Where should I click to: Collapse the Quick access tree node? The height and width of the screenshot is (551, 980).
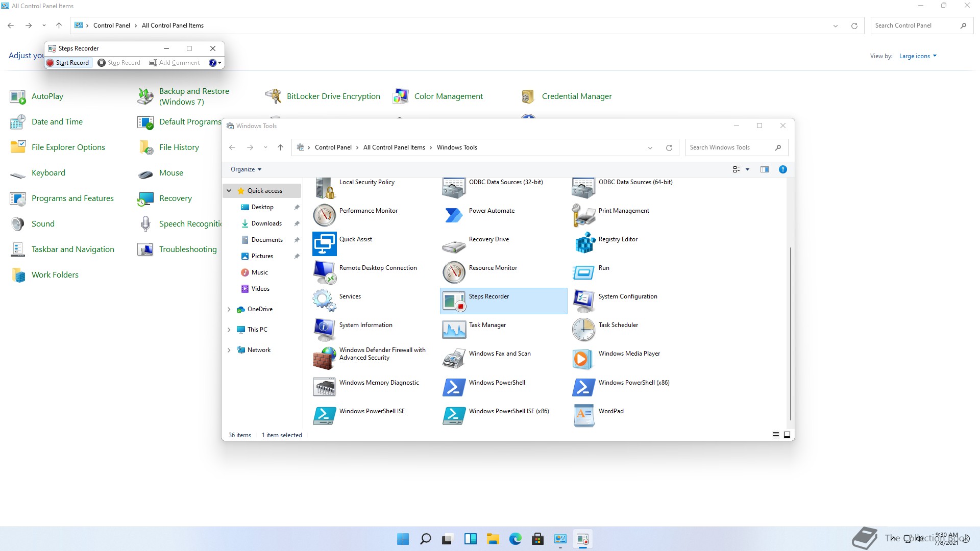click(229, 191)
